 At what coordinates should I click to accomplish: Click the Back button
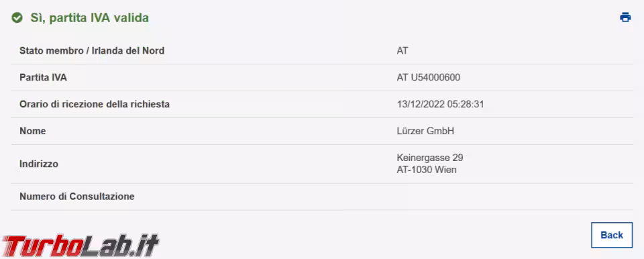pyautogui.click(x=612, y=235)
